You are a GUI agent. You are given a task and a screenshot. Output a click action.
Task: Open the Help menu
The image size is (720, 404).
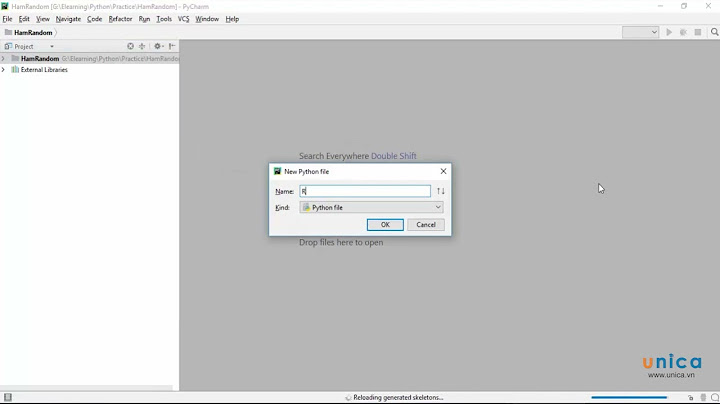[x=232, y=19]
